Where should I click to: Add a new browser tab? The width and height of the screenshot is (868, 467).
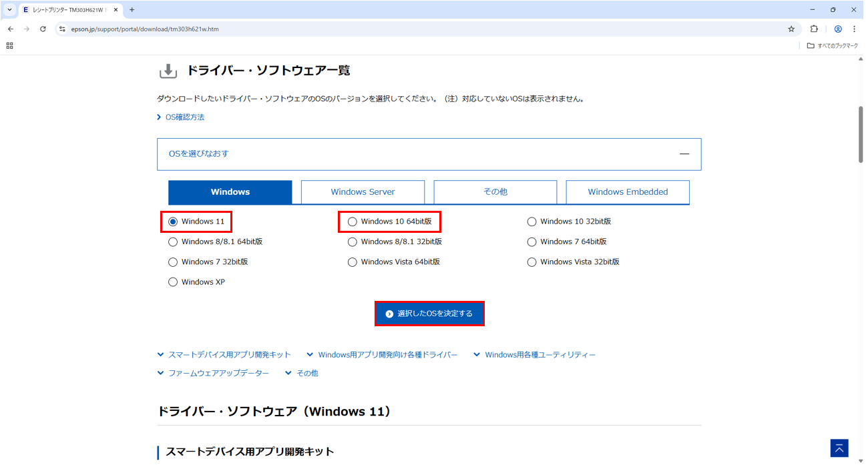pyautogui.click(x=132, y=10)
